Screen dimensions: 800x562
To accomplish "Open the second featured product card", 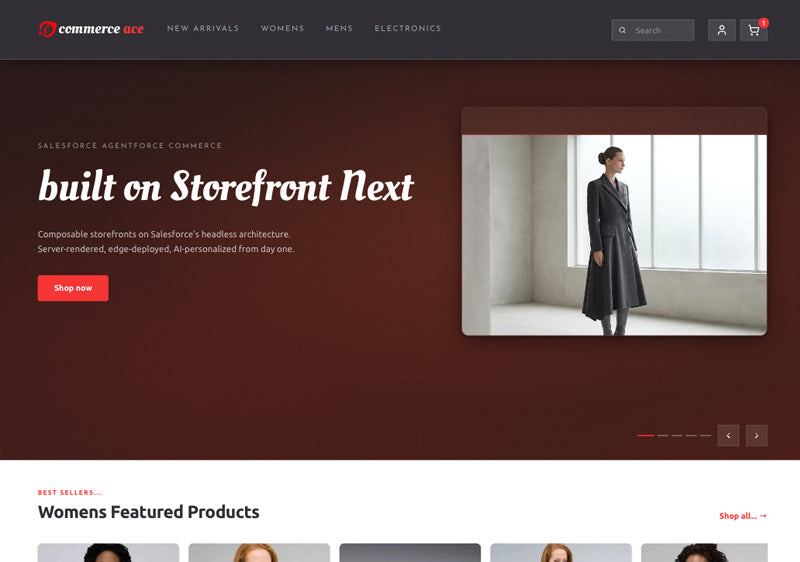I will click(259, 553).
